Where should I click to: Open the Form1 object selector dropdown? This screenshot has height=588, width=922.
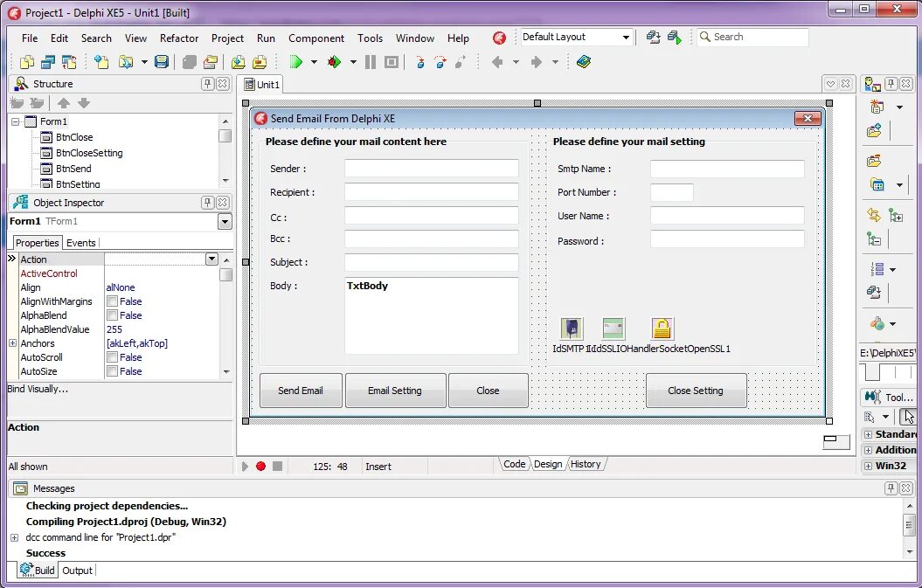[x=225, y=222]
